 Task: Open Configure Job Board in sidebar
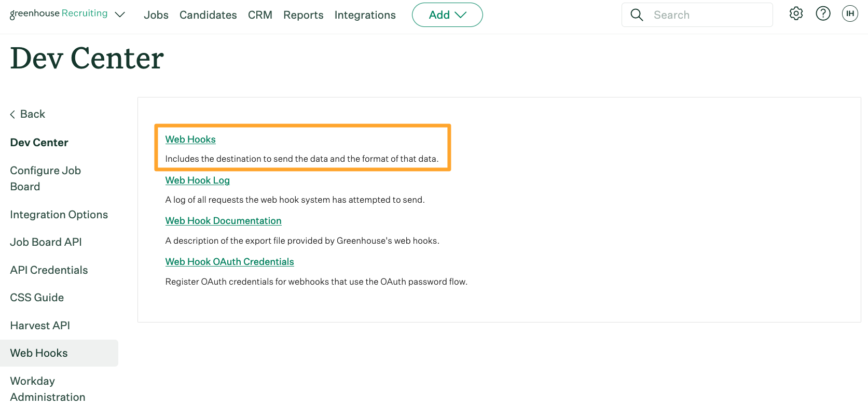tap(46, 178)
